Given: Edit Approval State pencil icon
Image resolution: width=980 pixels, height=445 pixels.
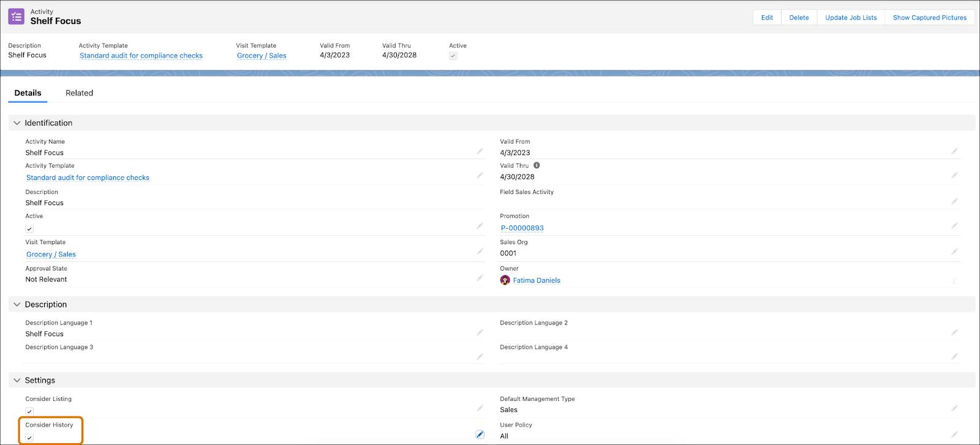Looking at the screenshot, I should coord(480,278).
